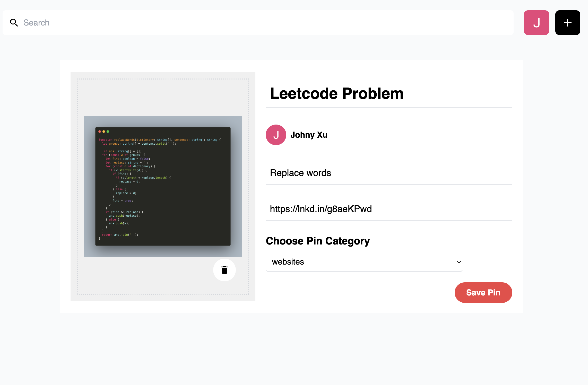Click the Johny Xu username text
Viewport: 588px width, 385px height.
[309, 135]
